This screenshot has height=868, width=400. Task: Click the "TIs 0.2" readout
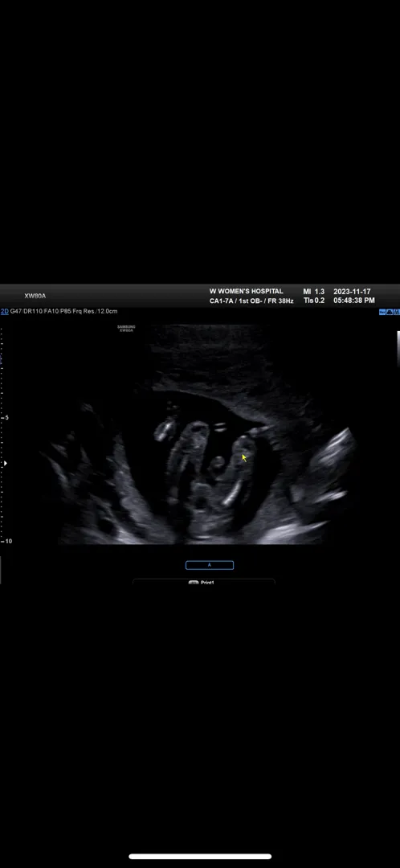(x=314, y=301)
